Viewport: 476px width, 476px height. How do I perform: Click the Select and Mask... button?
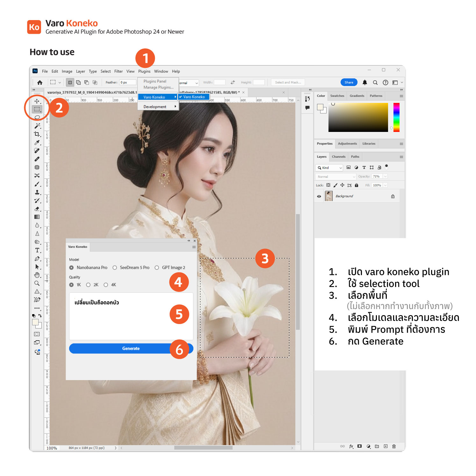(288, 83)
